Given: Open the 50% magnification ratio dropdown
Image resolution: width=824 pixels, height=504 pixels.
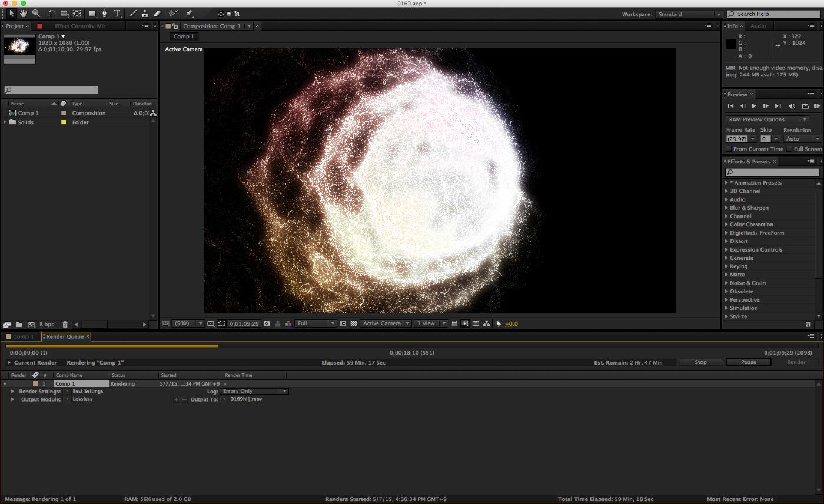Looking at the screenshot, I should (187, 323).
